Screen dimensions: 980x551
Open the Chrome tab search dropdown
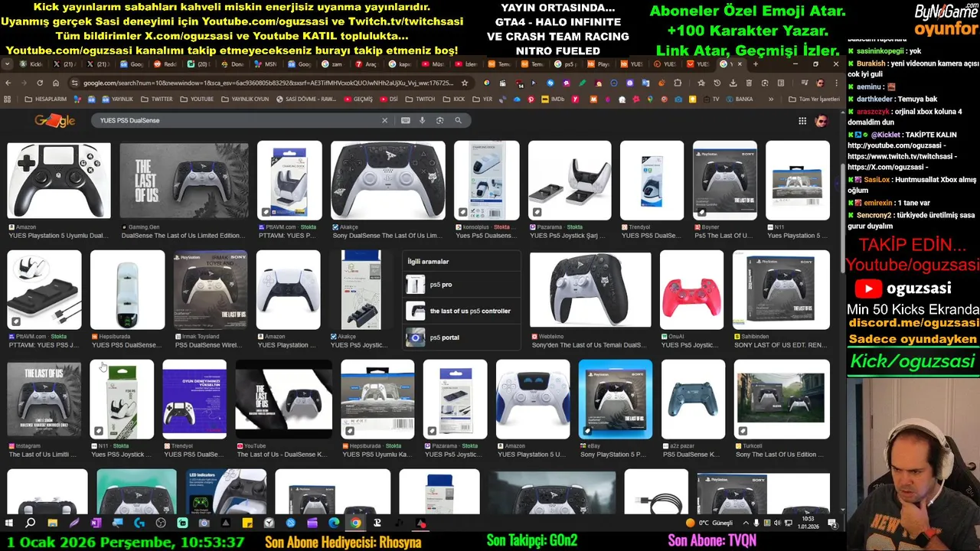click(7, 64)
